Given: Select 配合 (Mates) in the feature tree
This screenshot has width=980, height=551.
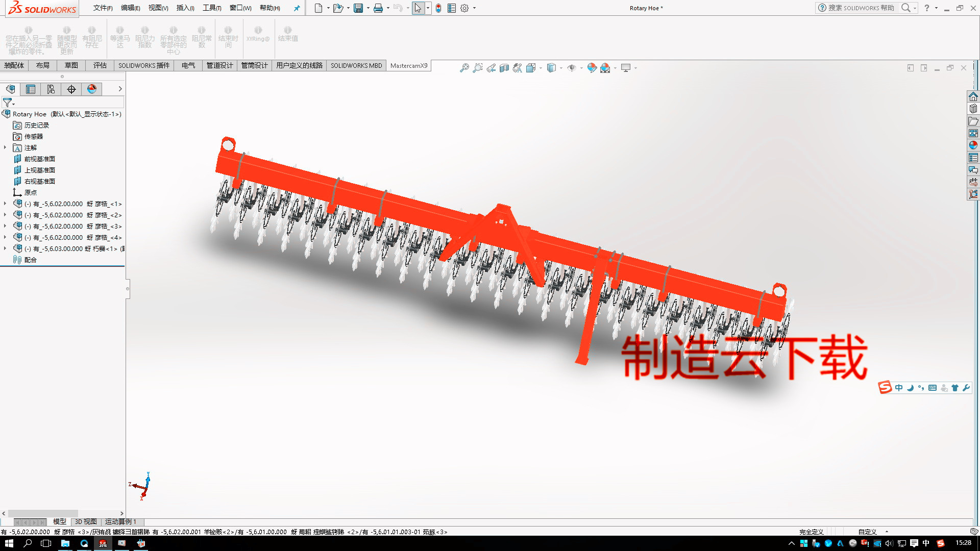Looking at the screenshot, I should point(31,260).
